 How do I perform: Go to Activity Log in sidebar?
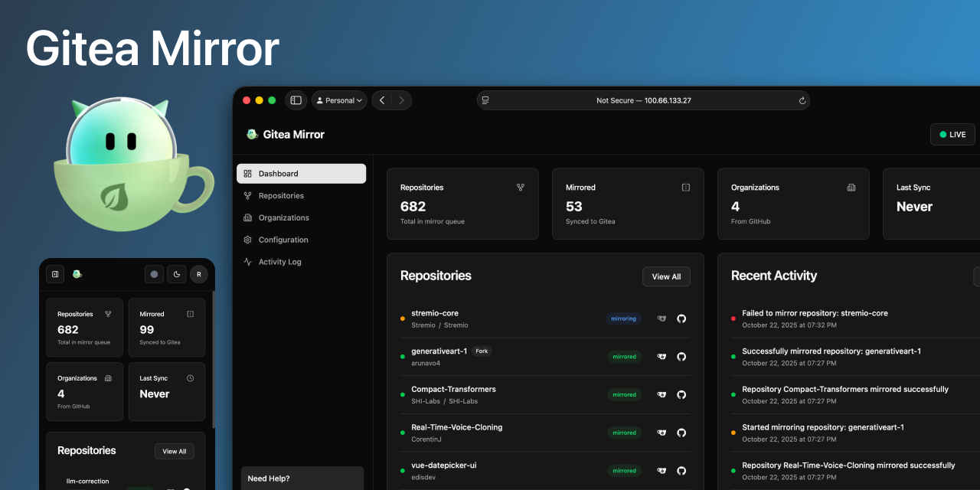(x=279, y=262)
